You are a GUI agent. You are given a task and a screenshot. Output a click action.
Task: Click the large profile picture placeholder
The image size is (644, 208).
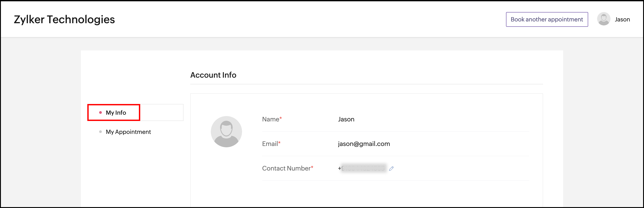[226, 131]
